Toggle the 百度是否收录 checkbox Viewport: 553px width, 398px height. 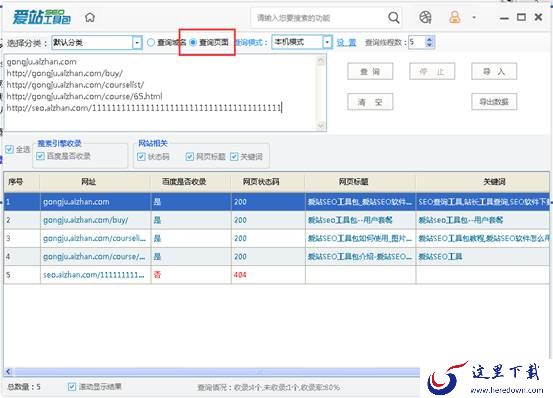point(40,156)
